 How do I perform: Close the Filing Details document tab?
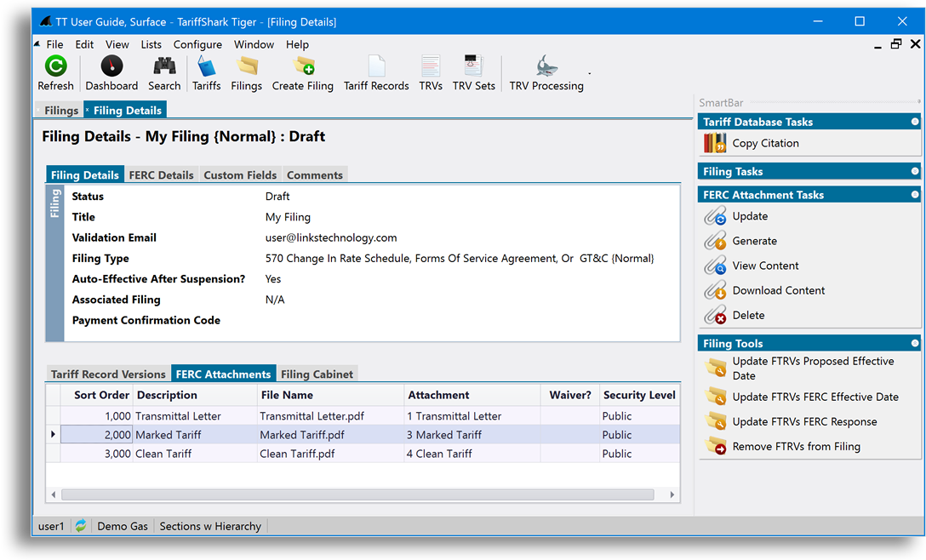88,110
